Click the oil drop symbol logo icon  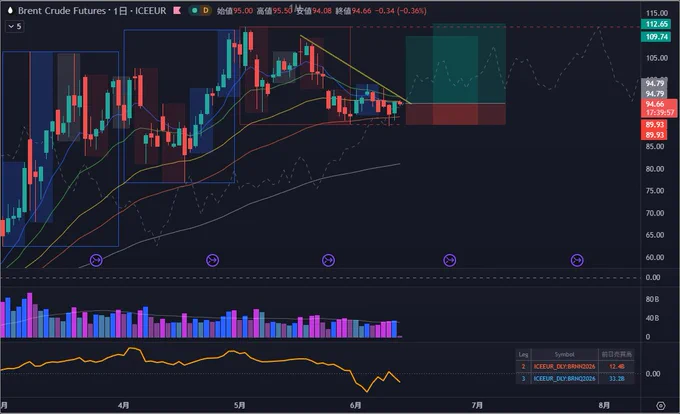pyautogui.click(x=10, y=10)
